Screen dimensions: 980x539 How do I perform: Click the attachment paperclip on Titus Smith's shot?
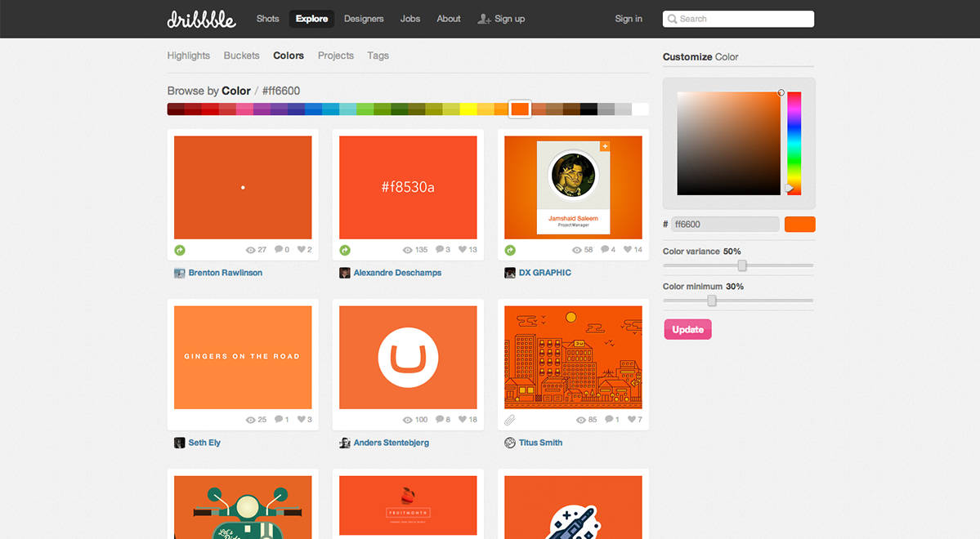510,420
